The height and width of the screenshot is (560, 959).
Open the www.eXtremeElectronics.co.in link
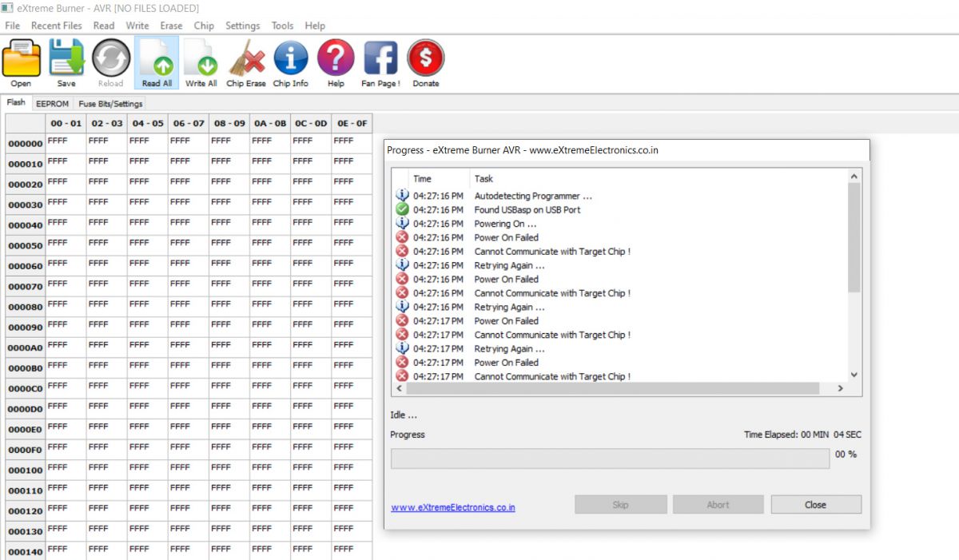pos(453,507)
